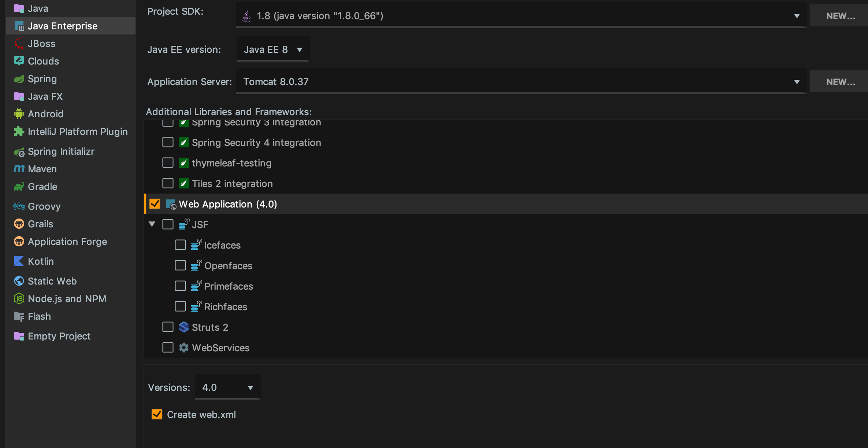
Task: Click the Primefaces framework icon
Action: (196, 286)
